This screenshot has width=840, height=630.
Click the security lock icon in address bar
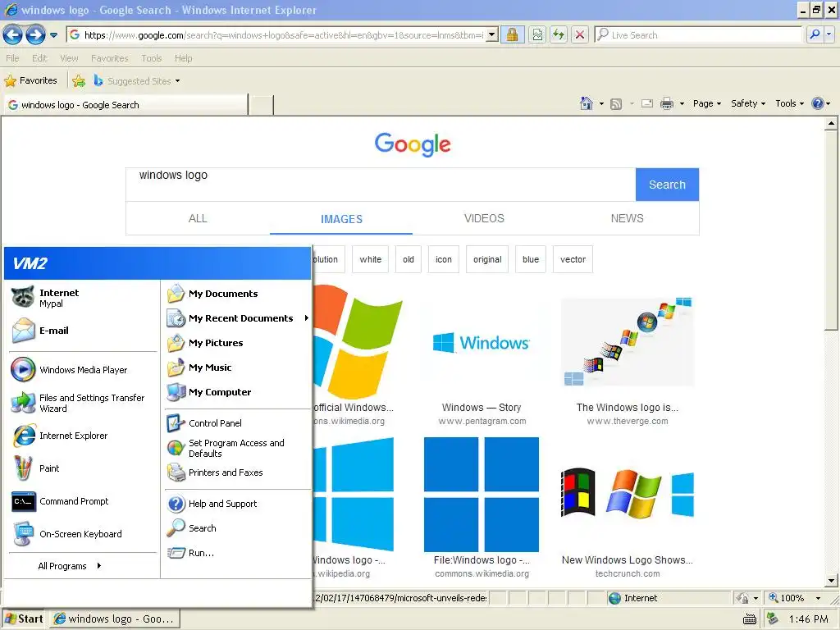pos(512,34)
